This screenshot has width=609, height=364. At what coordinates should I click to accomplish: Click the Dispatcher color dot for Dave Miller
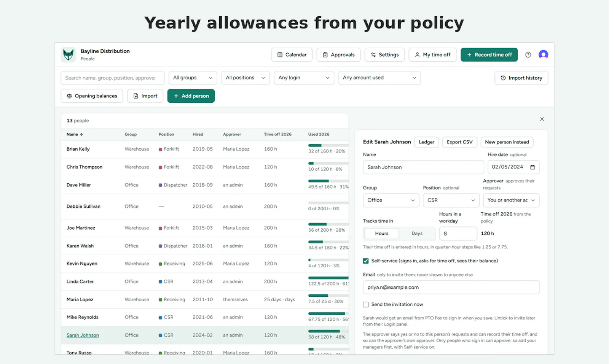[161, 185]
